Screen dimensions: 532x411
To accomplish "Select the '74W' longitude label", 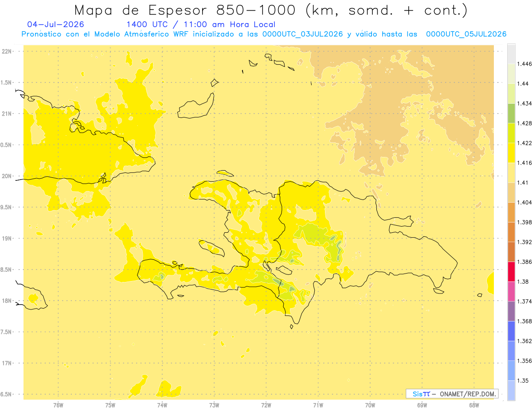I will 162,405.
